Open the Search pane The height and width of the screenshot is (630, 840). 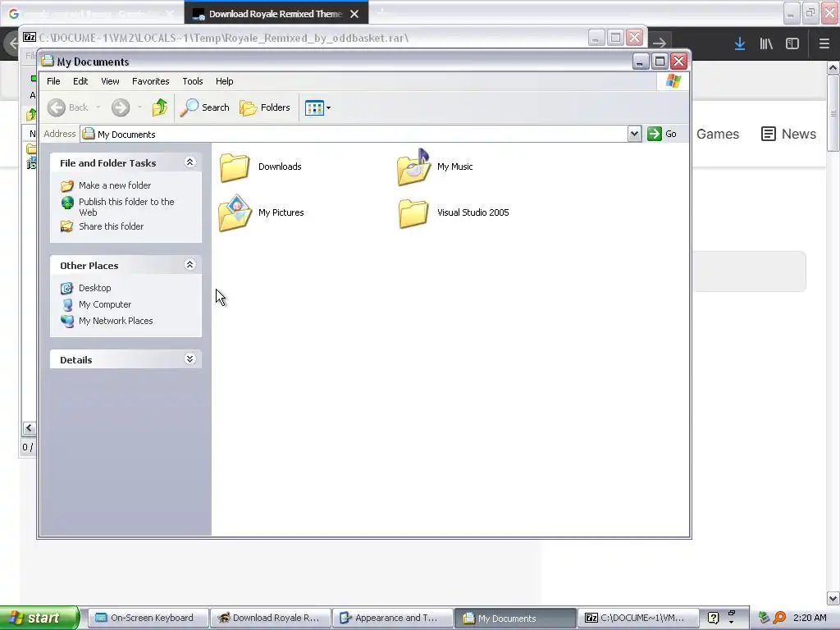(x=204, y=107)
